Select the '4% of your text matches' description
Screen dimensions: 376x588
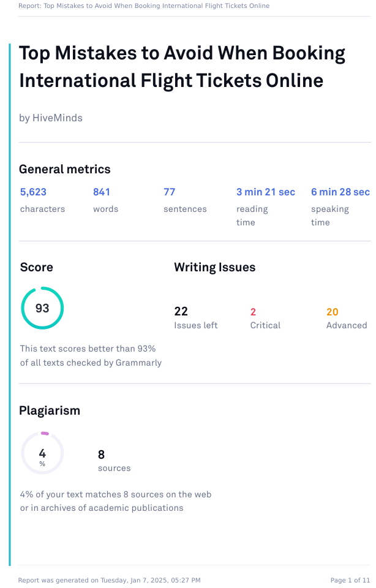coord(116,502)
